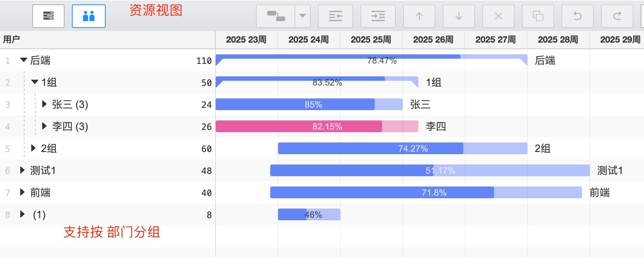
Task: Click the outdent toolbar icon
Action: (336, 16)
